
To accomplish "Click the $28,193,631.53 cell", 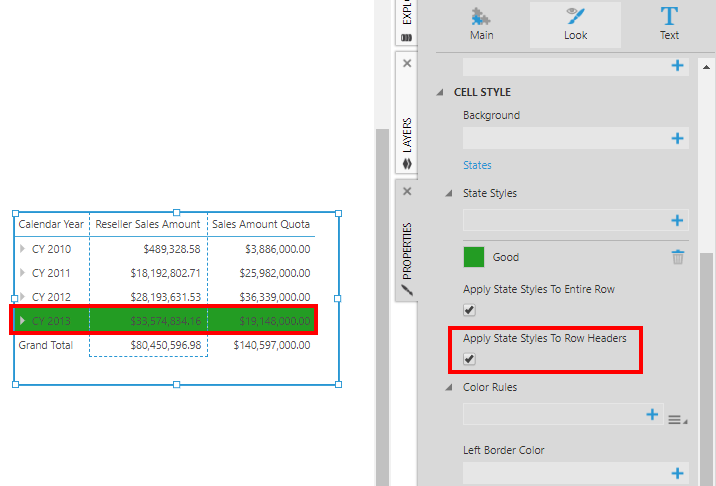I will pyautogui.click(x=165, y=297).
